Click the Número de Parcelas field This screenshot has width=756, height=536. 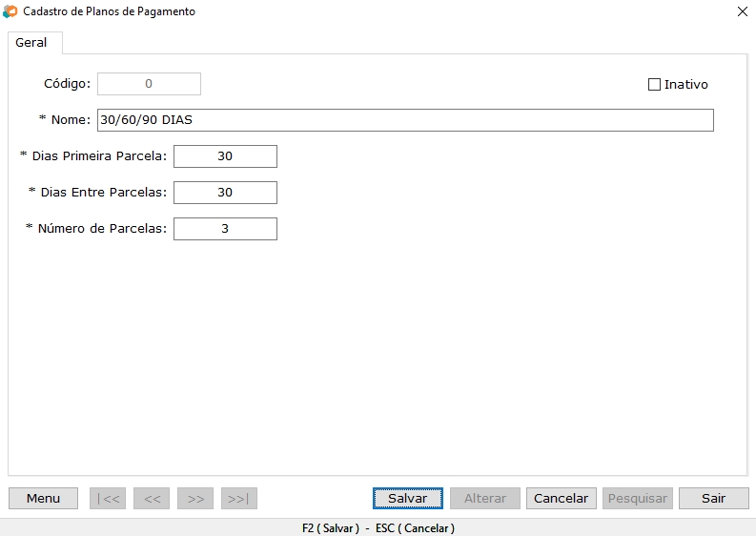click(x=225, y=229)
